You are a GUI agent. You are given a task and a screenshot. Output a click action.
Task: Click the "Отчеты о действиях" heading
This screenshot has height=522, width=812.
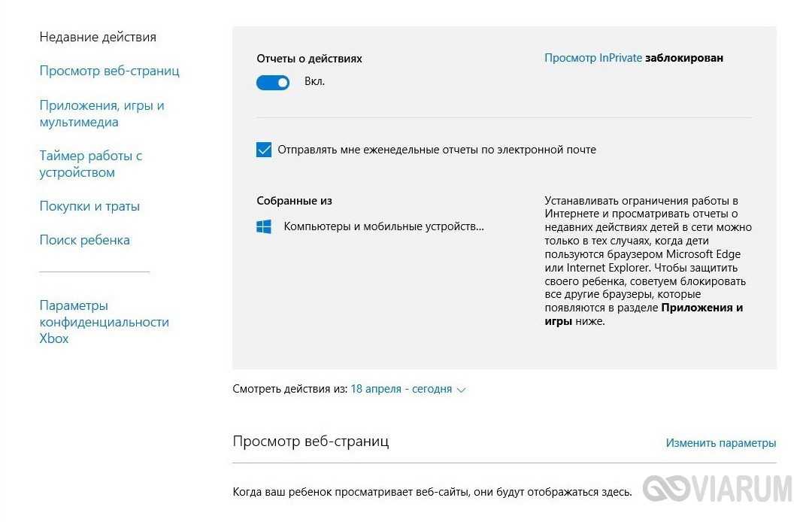point(309,58)
